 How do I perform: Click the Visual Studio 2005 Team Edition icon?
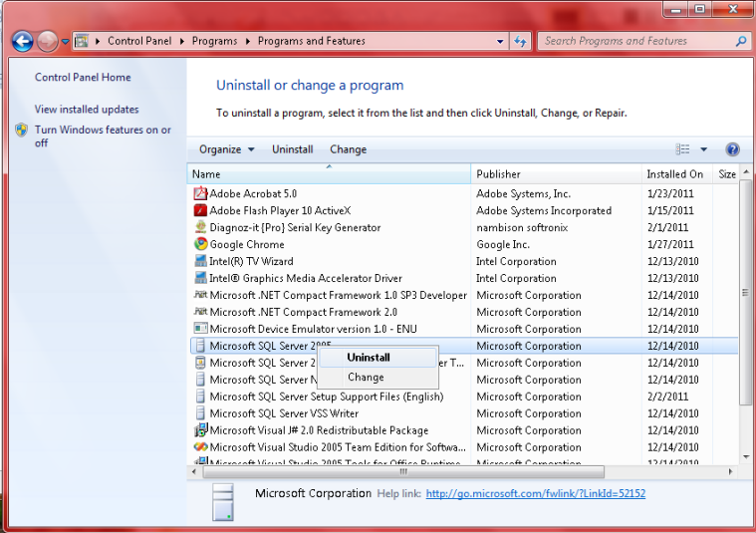pos(200,447)
